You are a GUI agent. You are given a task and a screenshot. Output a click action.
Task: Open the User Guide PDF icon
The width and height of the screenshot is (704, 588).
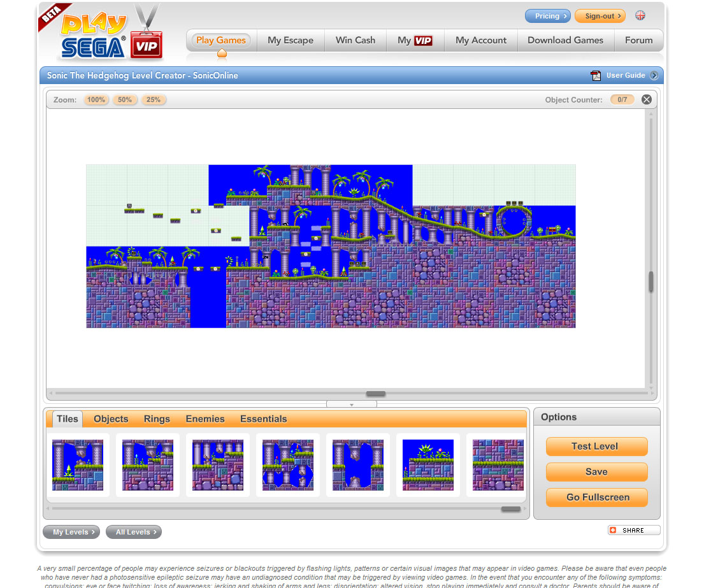click(x=596, y=75)
